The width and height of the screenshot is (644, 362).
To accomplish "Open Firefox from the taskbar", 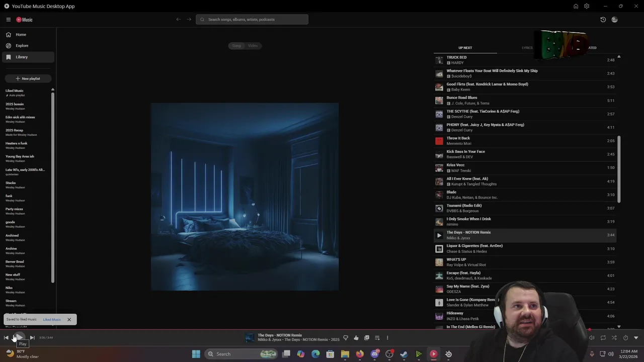I will pos(360,354).
